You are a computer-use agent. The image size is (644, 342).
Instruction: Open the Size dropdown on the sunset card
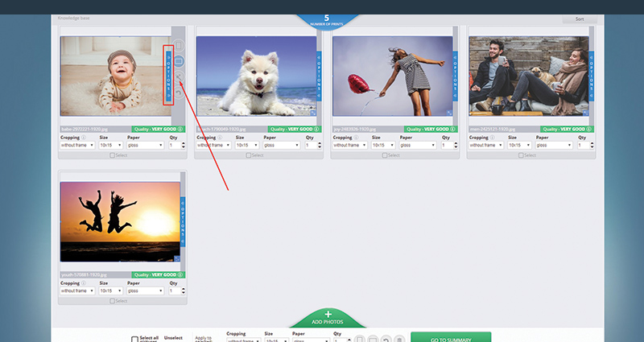coord(111,290)
